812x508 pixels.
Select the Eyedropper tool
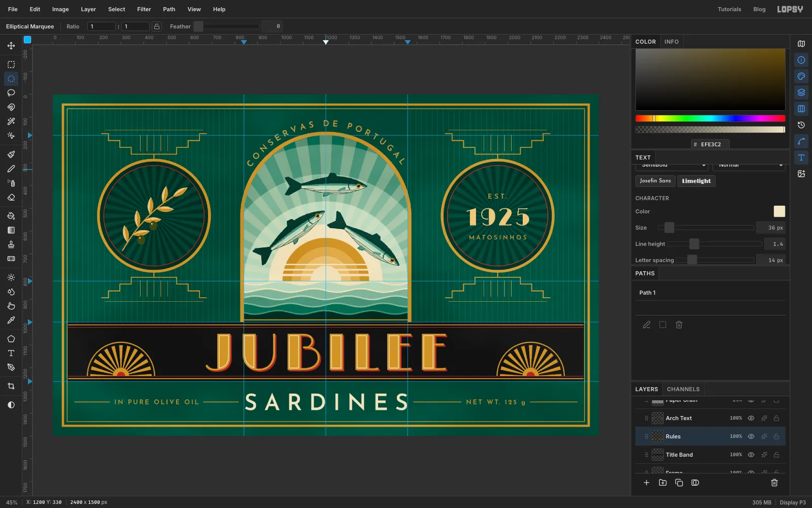(11, 320)
